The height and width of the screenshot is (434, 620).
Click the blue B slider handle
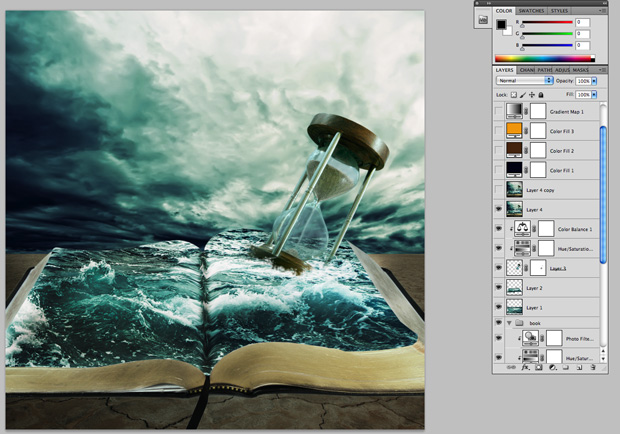(522, 49)
